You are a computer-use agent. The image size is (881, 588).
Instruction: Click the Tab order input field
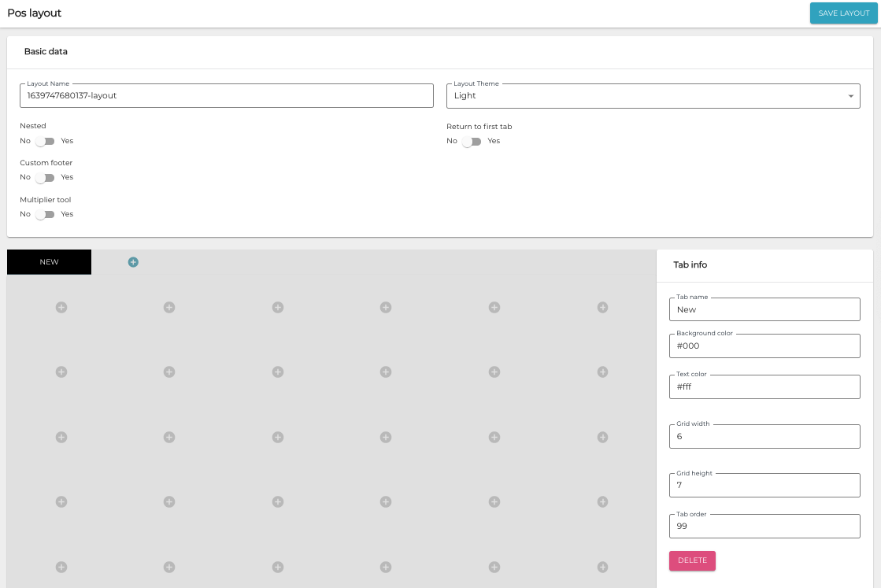tap(764, 526)
